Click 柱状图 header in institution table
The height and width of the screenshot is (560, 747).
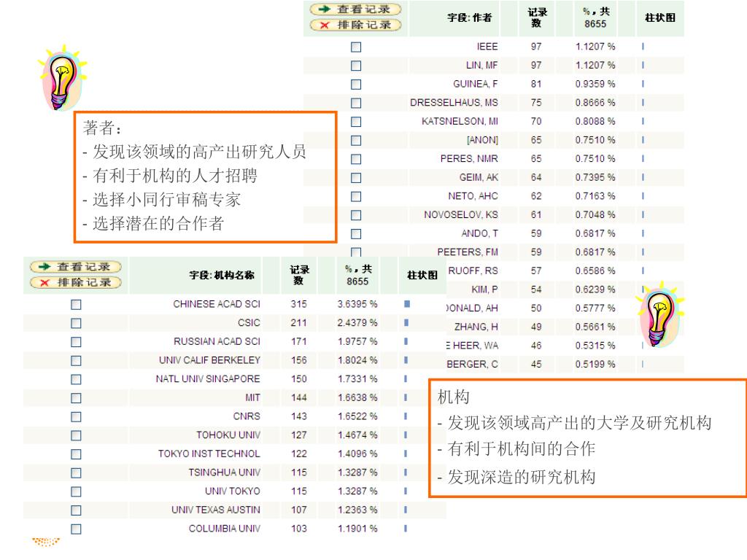[422, 275]
